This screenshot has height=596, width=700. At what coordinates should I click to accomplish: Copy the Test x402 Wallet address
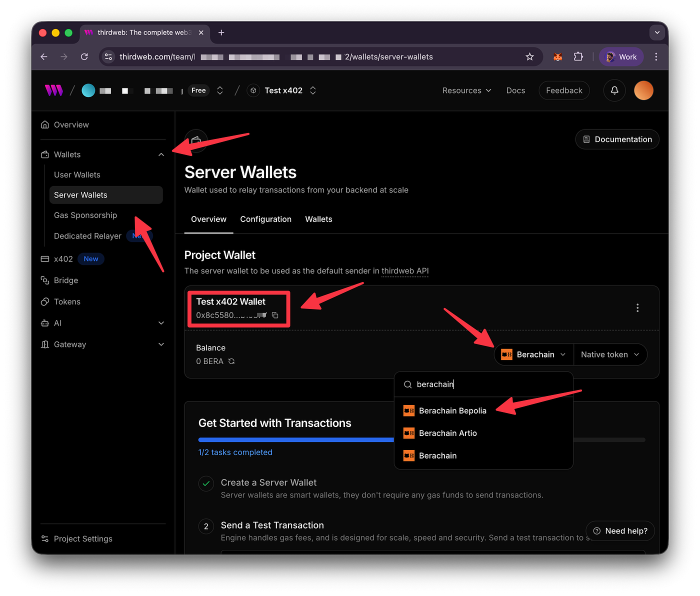(275, 315)
